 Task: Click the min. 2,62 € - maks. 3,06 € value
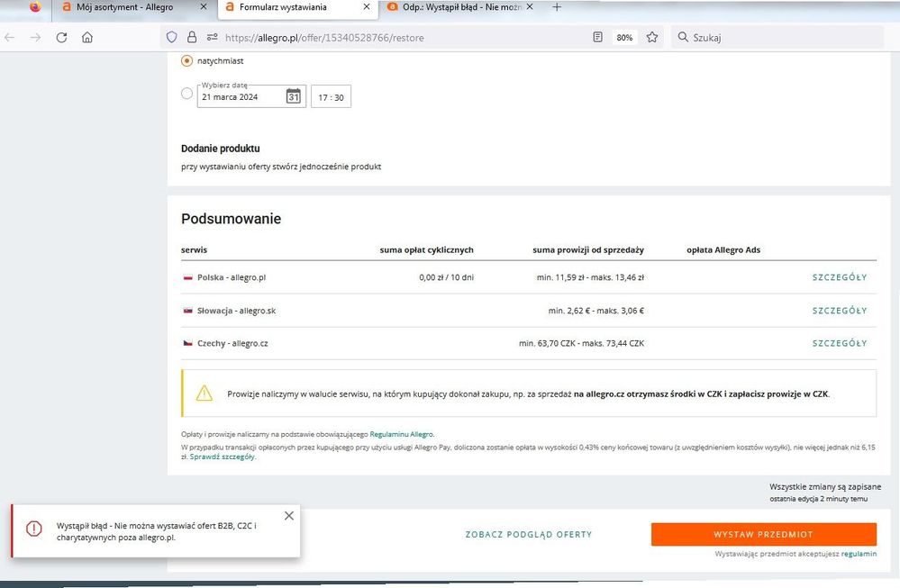click(595, 311)
